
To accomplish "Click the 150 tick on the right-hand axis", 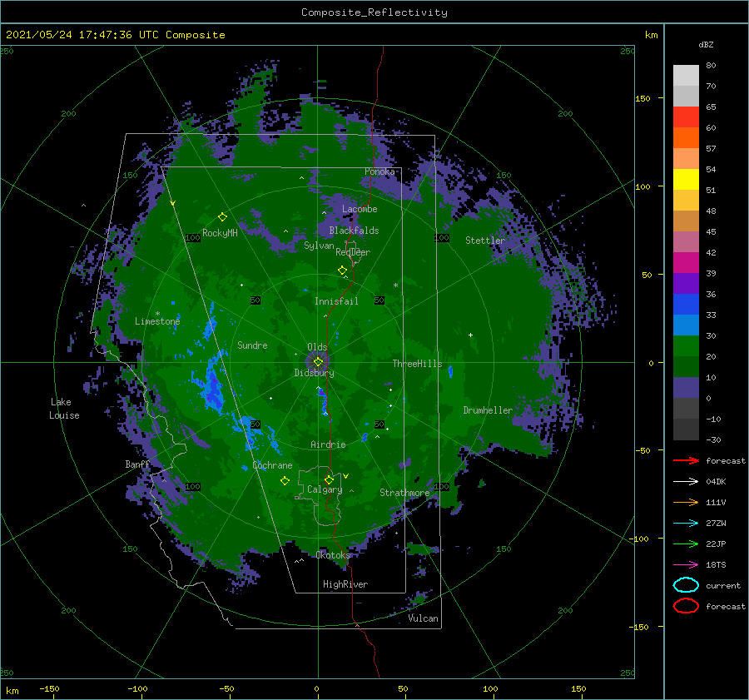I will coord(642,98).
